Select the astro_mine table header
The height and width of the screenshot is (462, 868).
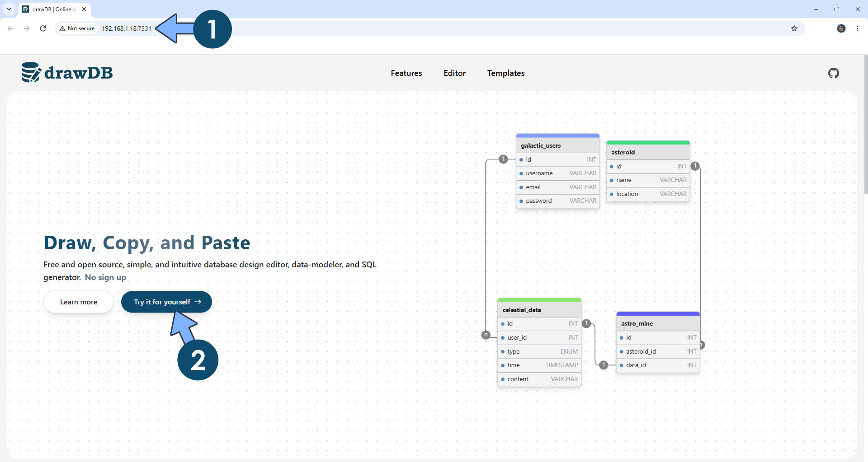[658, 323]
